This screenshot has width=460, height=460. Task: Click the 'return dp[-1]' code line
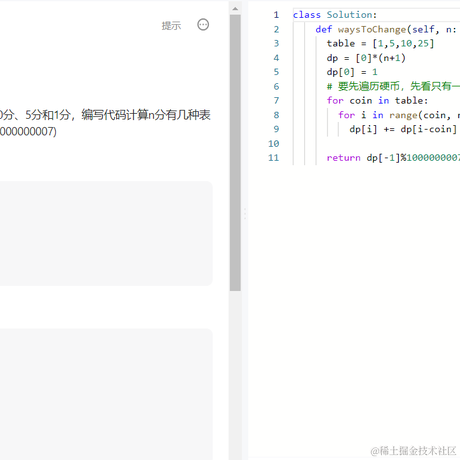click(x=393, y=158)
